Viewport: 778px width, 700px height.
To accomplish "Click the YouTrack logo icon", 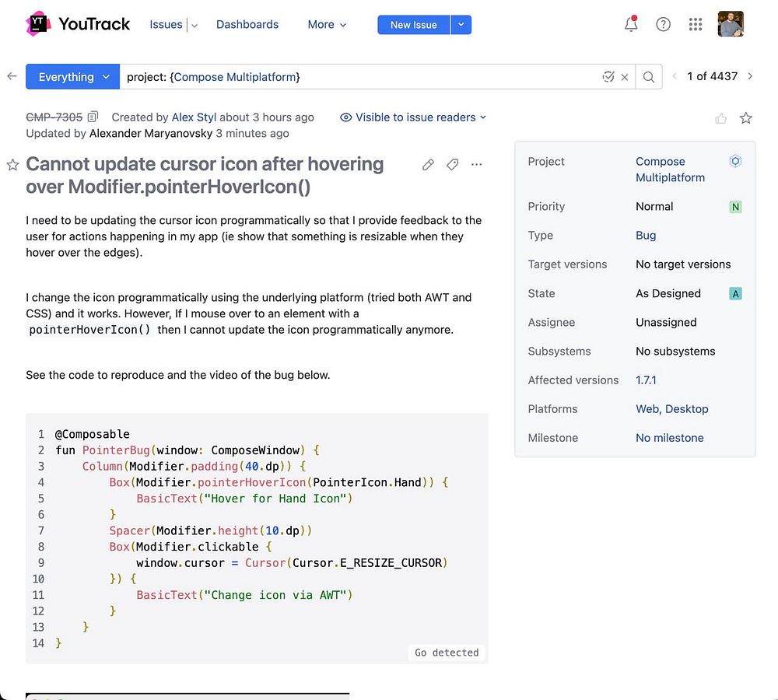I will click(37, 24).
